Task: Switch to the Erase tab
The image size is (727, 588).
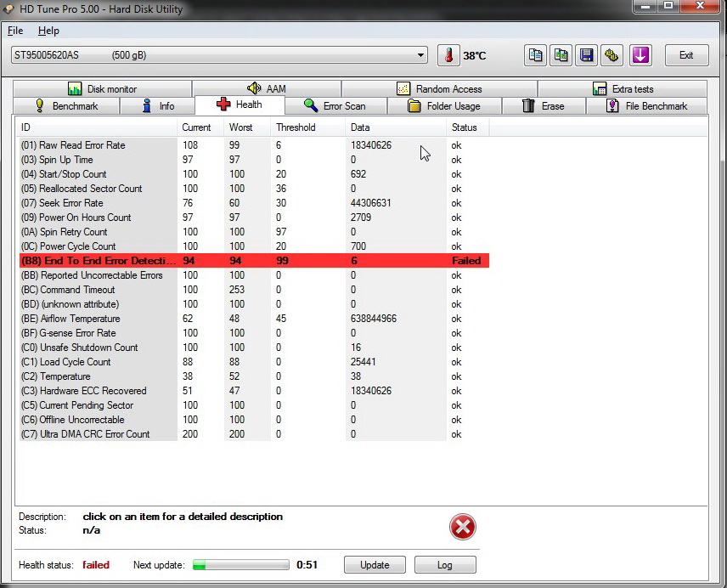Action: pyautogui.click(x=544, y=105)
